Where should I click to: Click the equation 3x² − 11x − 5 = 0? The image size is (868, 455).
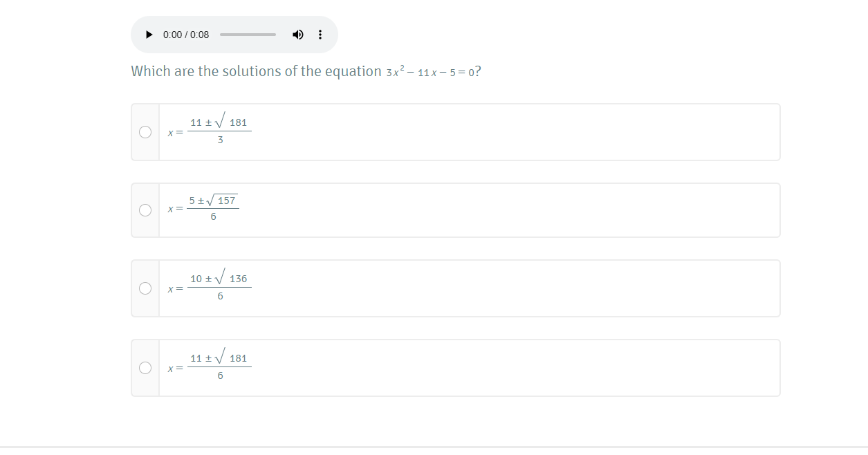[430, 72]
